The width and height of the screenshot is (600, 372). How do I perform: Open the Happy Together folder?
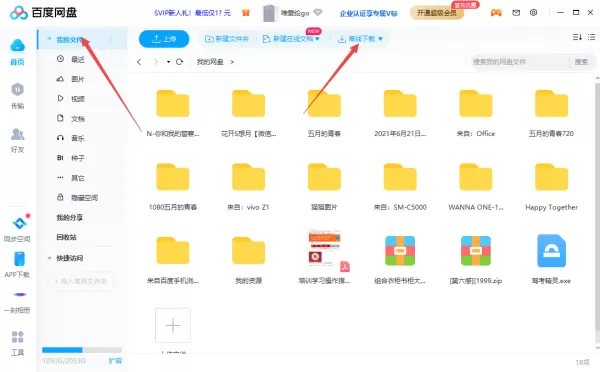[x=551, y=177]
